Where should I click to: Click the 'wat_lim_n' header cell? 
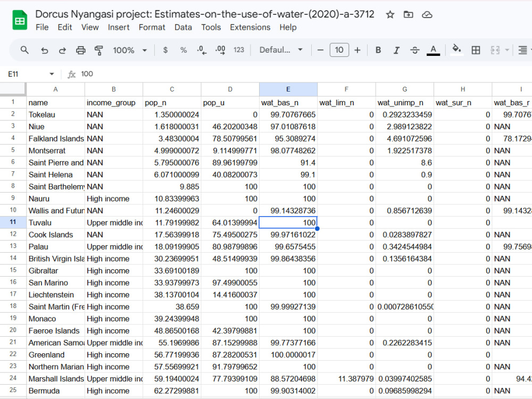(x=346, y=103)
